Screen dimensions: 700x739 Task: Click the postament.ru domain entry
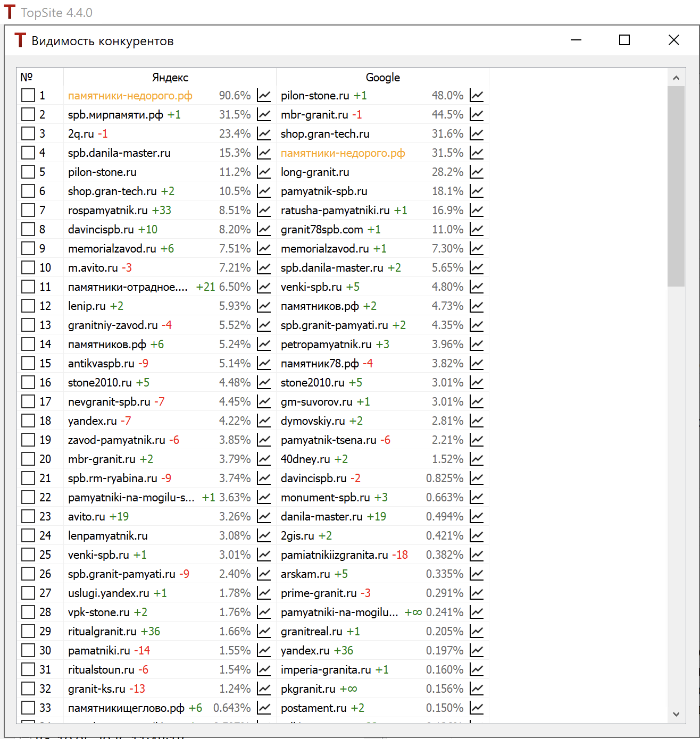pos(314,708)
